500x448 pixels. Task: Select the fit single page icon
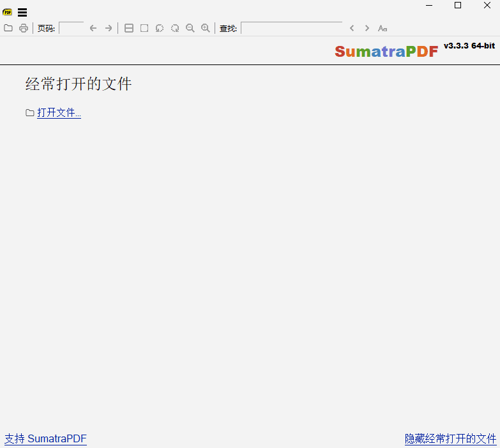[x=144, y=28]
